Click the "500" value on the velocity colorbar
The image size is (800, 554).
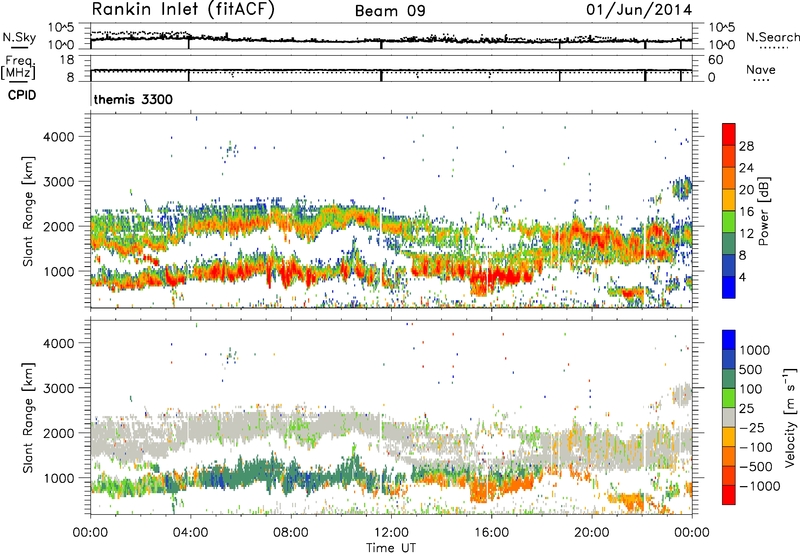[x=751, y=370]
